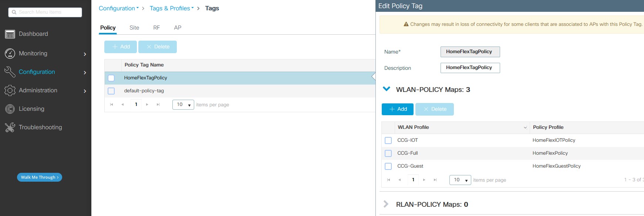
Task: Open Dashboard menu item
Action: (x=33, y=34)
